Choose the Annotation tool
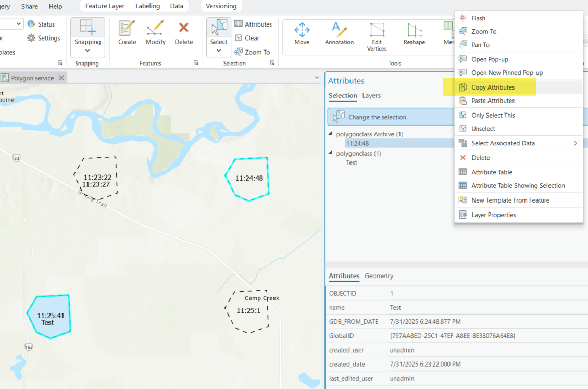Viewport: 588px width, 389px height. click(339, 33)
